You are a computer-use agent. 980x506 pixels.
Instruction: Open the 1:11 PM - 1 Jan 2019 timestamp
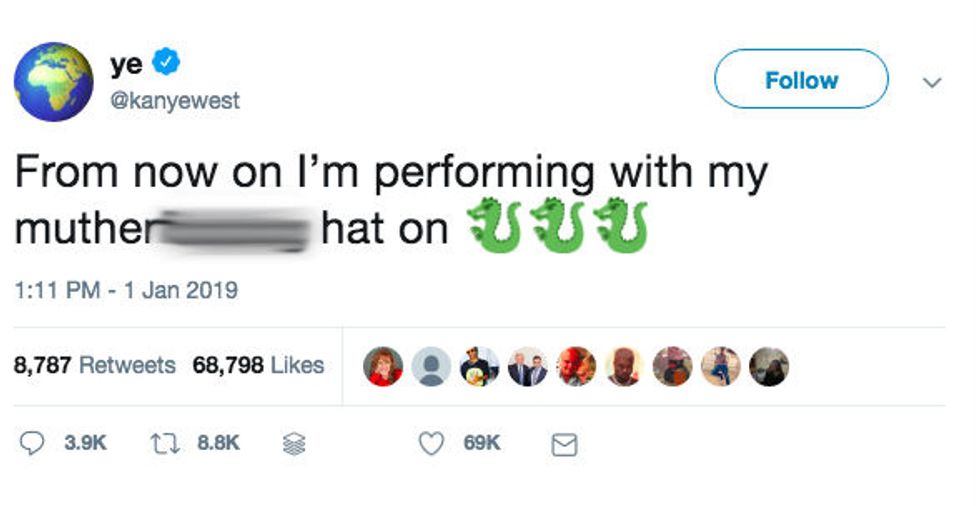[126, 291]
